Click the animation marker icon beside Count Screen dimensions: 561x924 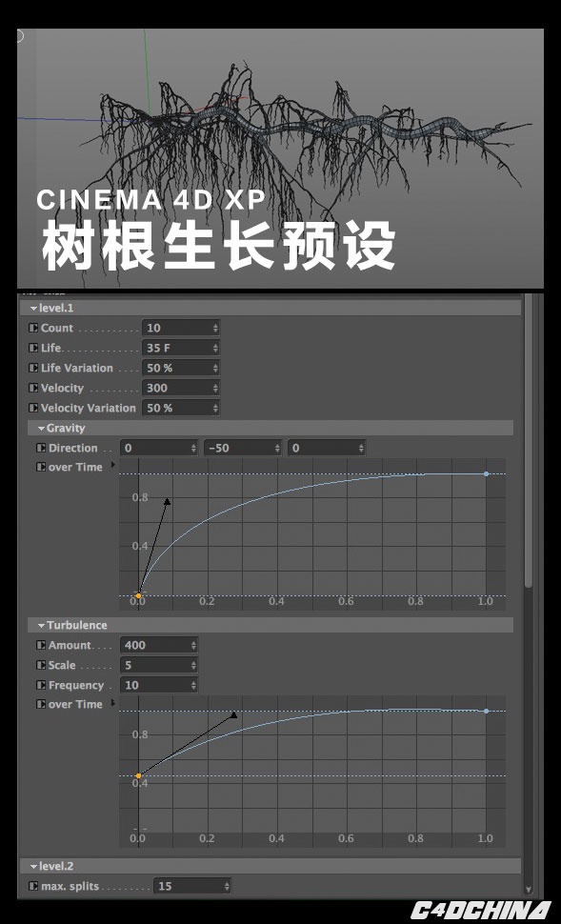(33, 328)
